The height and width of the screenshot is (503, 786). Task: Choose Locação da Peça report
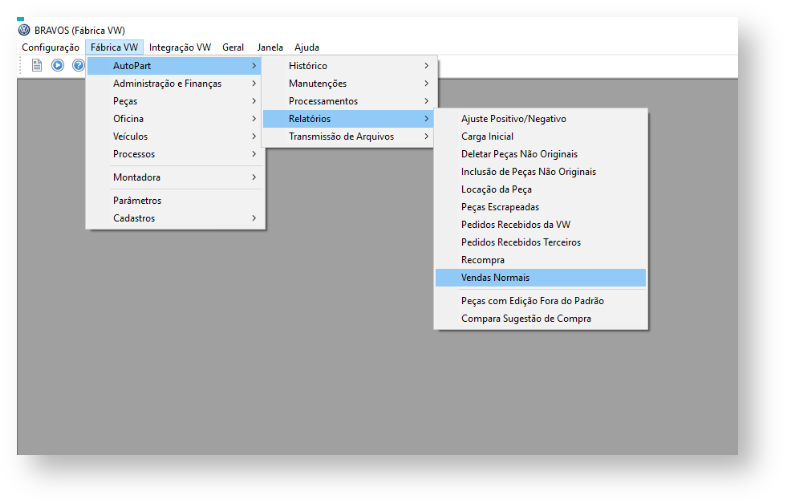pyautogui.click(x=541, y=189)
